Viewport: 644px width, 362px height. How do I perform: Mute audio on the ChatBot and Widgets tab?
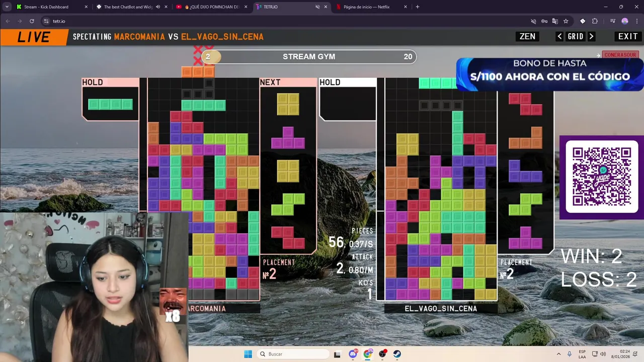coord(158,7)
